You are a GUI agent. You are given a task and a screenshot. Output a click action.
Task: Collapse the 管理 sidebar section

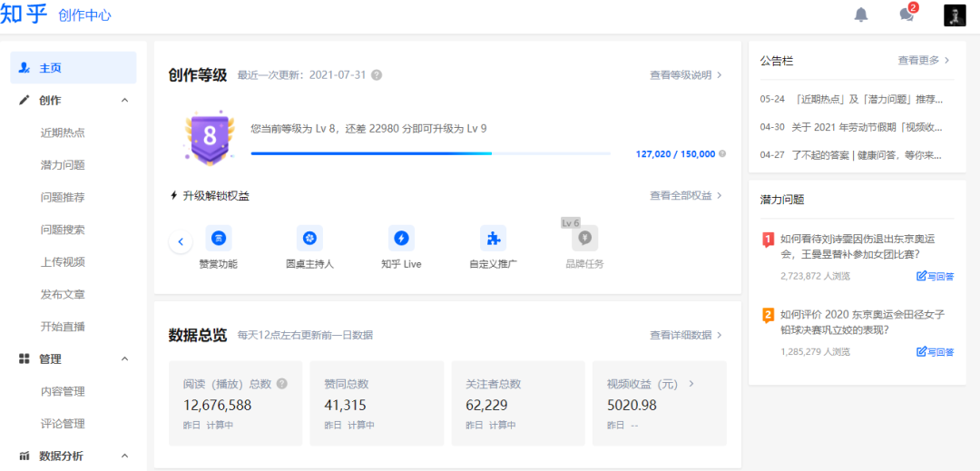click(125, 359)
